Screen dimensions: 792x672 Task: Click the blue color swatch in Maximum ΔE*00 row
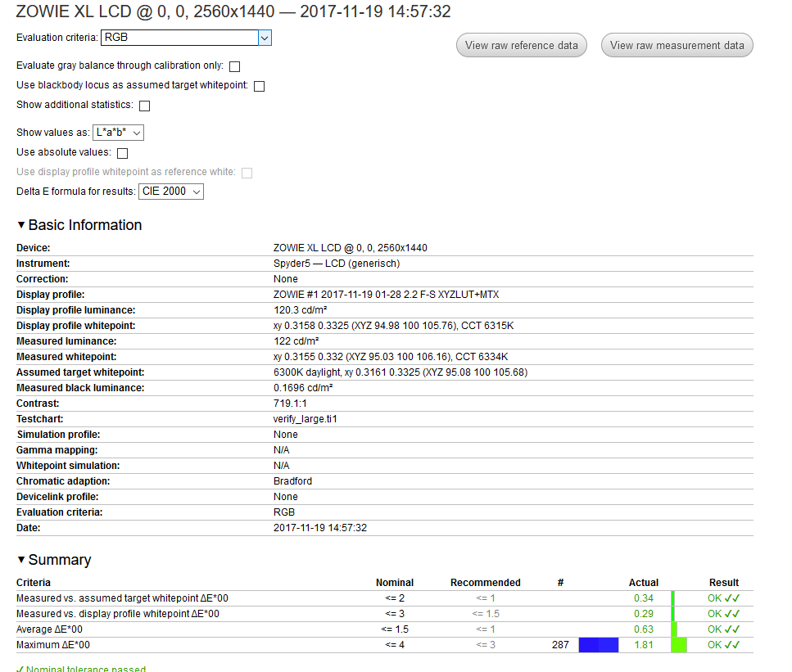pos(599,645)
